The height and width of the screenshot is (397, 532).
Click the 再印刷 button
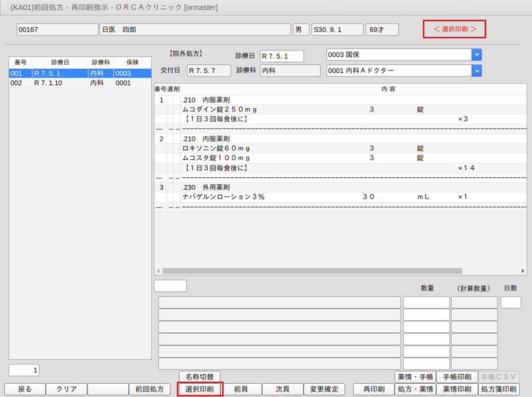(x=373, y=389)
